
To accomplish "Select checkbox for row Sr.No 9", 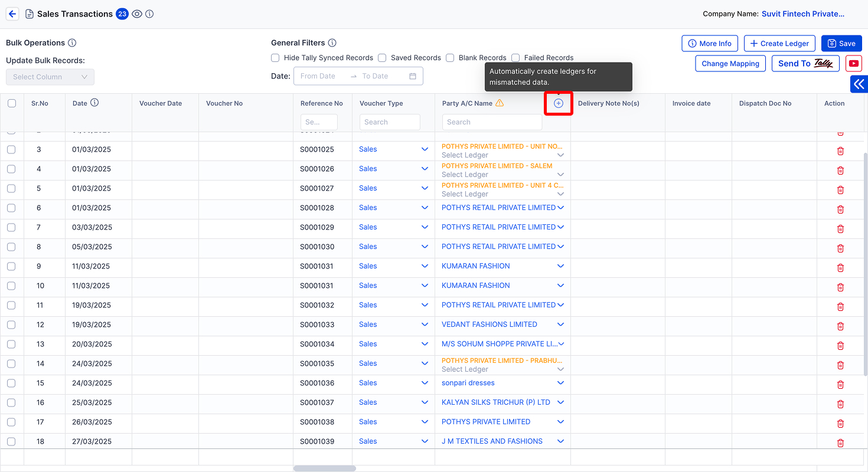I will pyautogui.click(x=11, y=266).
